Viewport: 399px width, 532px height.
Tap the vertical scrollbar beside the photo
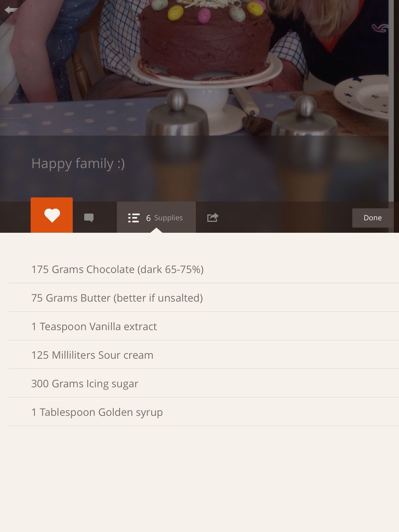pyautogui.click(x=391, y=101)
